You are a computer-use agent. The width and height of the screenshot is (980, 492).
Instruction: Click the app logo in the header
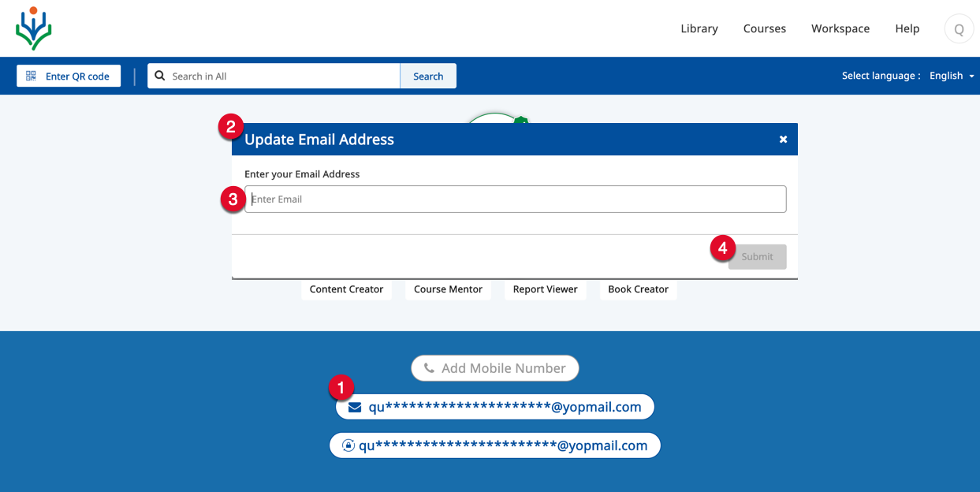33,28
